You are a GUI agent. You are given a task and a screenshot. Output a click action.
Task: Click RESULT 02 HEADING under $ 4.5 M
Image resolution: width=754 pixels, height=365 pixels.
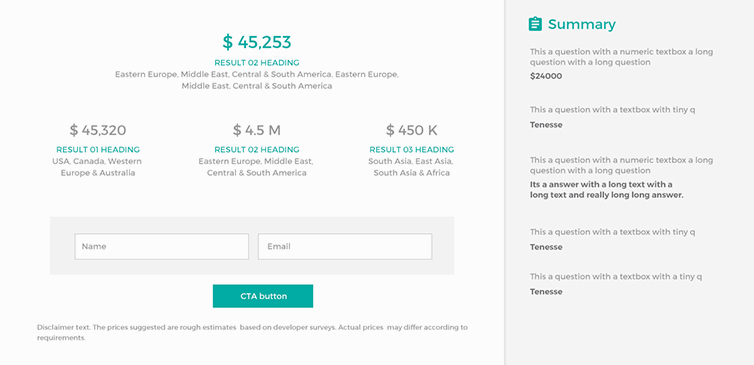click(x=257, y=150)
